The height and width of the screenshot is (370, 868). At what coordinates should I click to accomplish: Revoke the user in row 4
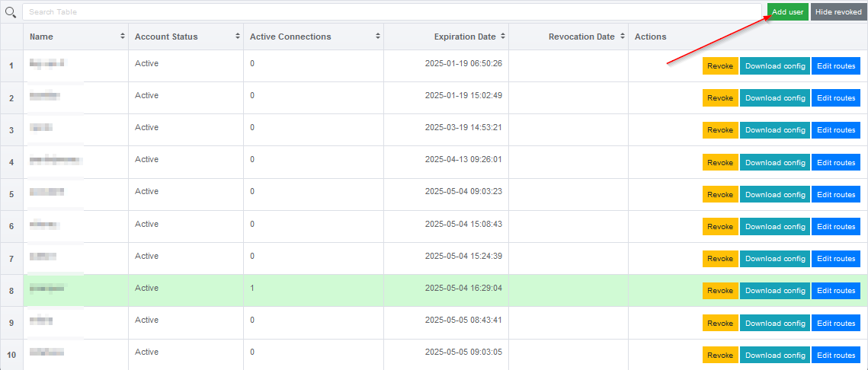tap(719, 163)
